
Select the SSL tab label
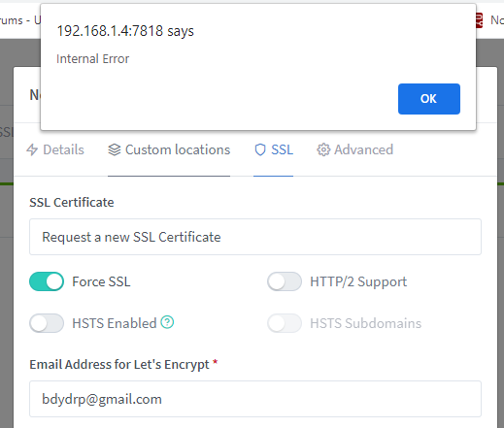point(283,149)
